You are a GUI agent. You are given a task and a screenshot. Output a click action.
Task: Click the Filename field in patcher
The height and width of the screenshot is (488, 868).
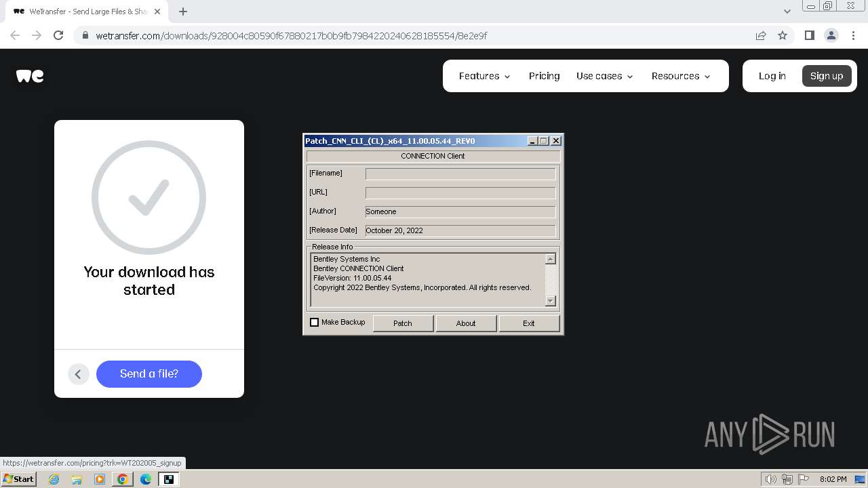coord(460,174)
